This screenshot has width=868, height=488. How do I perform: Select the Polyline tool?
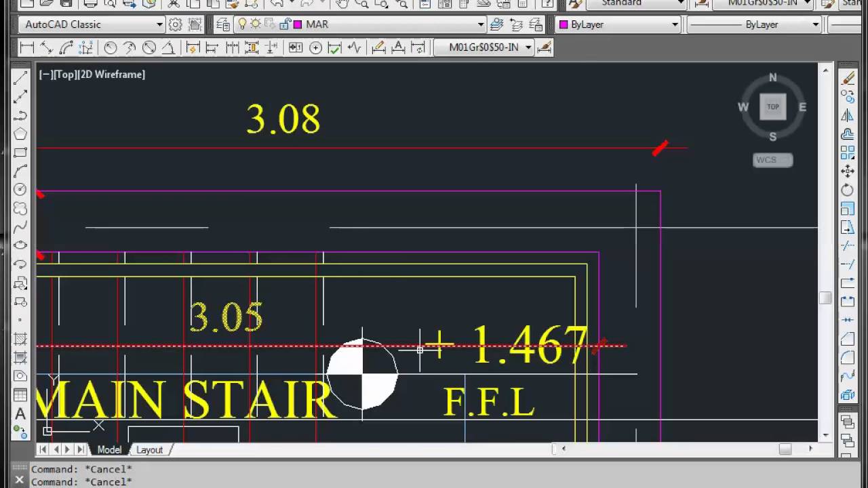click(20, 115)
